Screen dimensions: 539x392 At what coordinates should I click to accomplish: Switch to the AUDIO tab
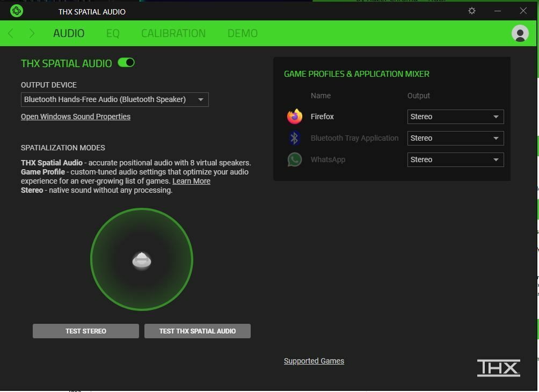69,33
